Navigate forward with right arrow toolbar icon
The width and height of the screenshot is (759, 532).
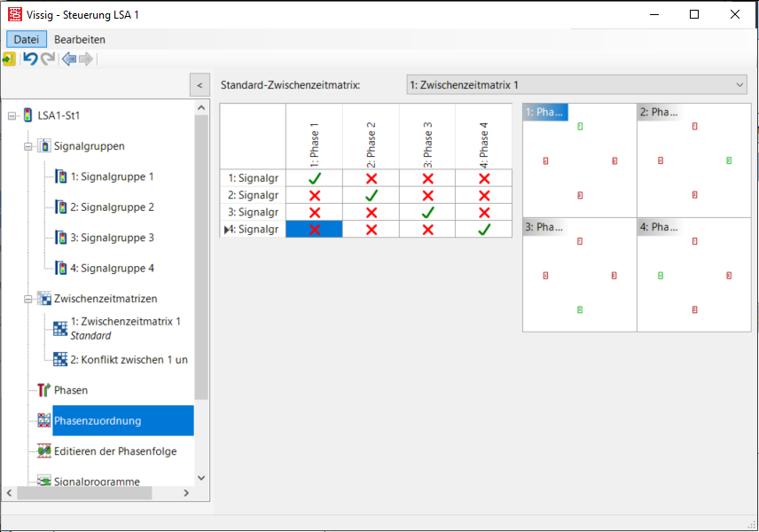tap(86, 59)
